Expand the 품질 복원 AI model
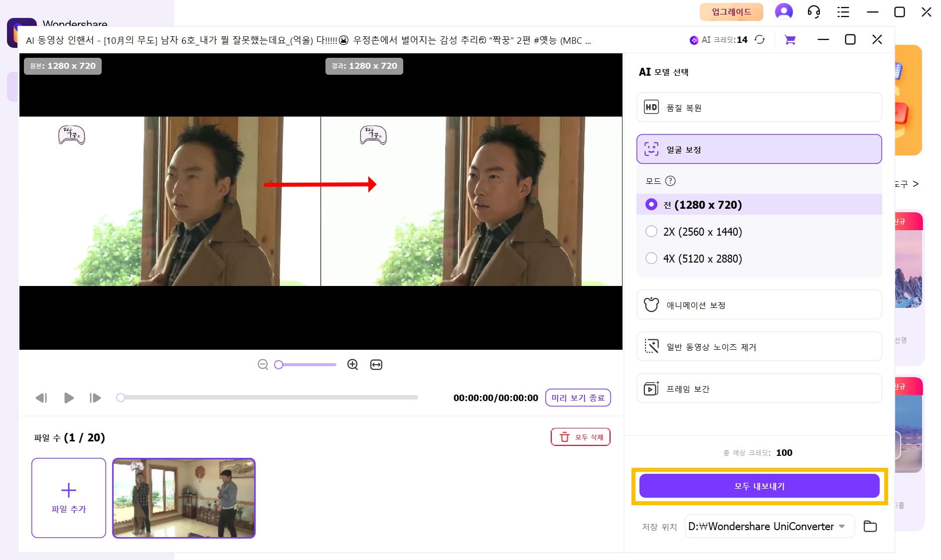The width and height of the screenshot is (941, 560). pyautogui.click(x=759, y=108)
